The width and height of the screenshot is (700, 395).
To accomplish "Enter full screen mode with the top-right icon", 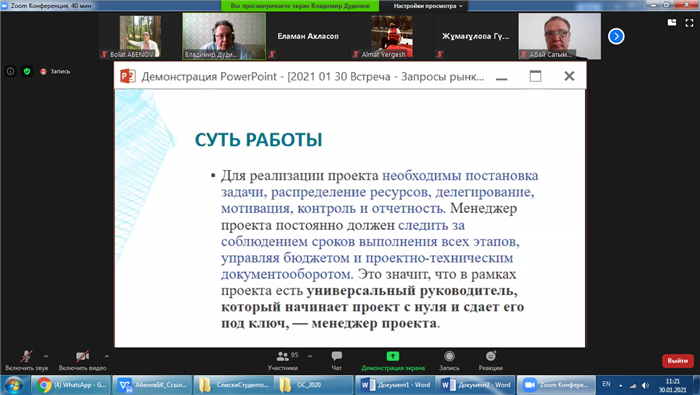I will tap(689, 23).
